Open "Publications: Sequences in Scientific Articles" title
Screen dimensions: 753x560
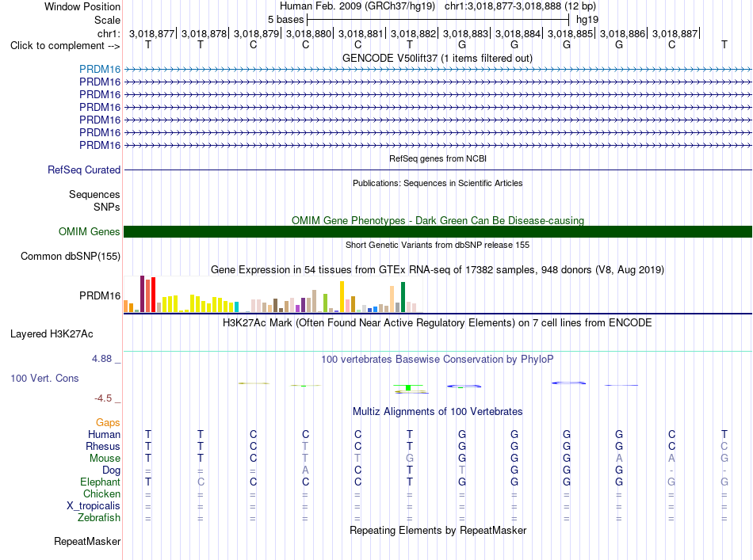pos(438,183)
